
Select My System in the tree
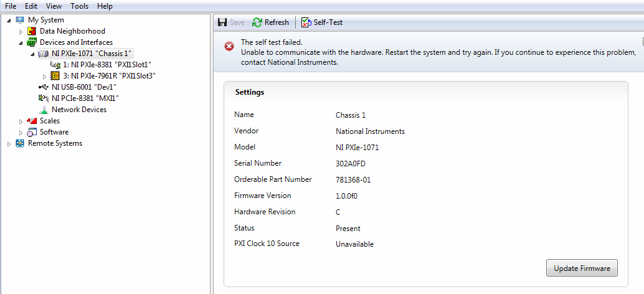point(46,20)
